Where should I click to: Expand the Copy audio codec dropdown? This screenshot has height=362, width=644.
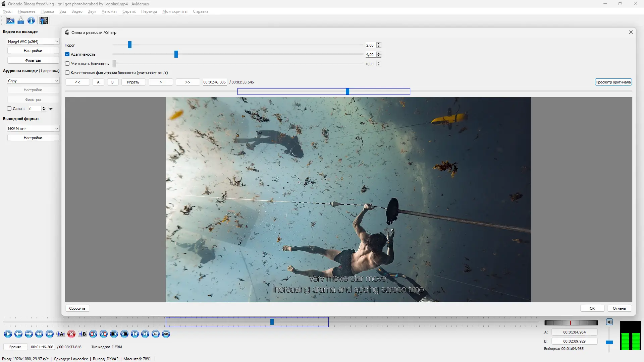(33, 81)
